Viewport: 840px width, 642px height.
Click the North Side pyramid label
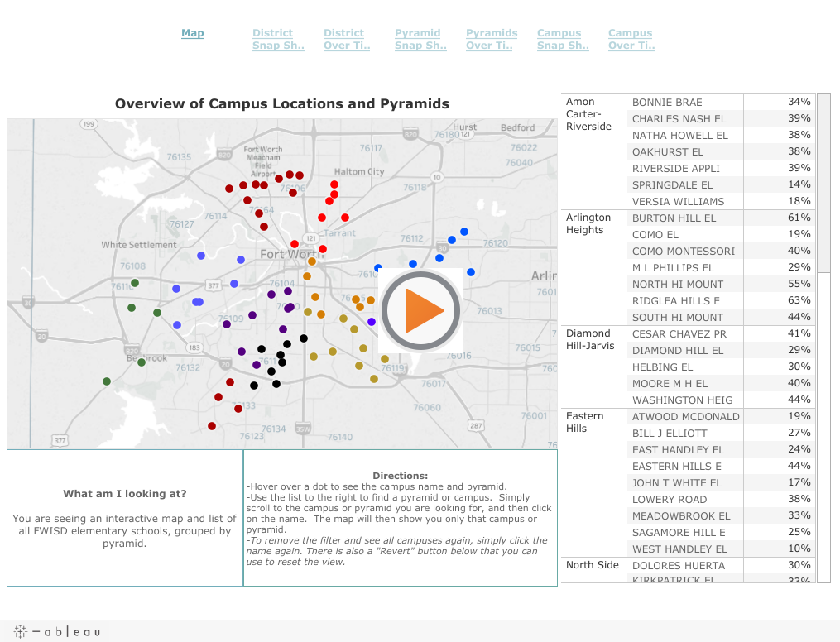[592, 566]
